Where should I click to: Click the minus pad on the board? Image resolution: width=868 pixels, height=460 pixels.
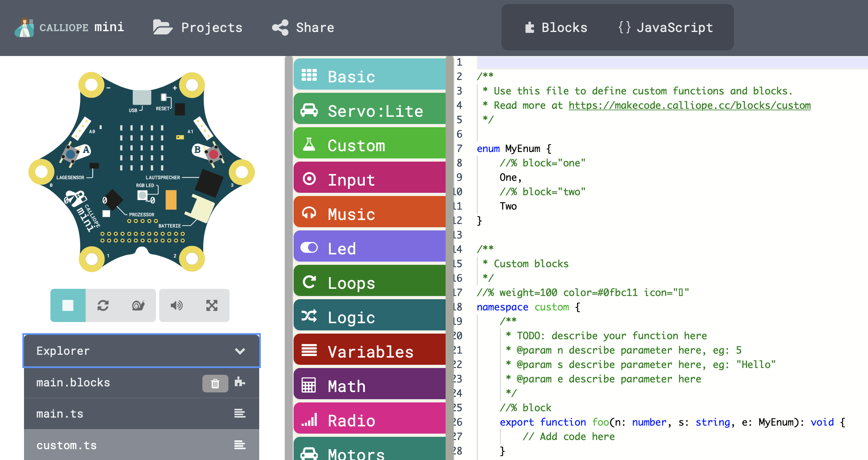[x=92, y=85]
